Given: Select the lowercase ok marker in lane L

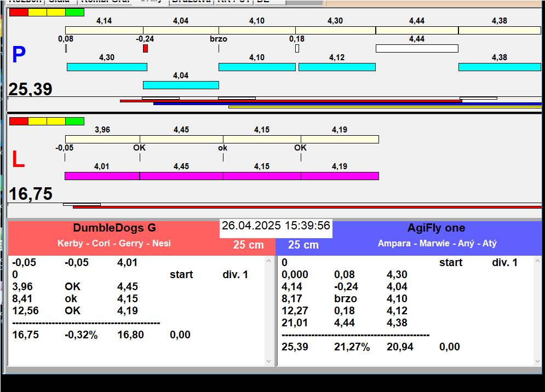Looking at the screenshot, I should (x=223, y=157).
